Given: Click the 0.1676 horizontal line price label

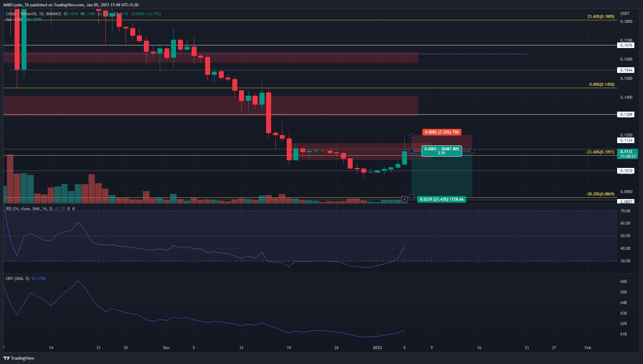Looking at the screenshot, I should pos(626,45).
